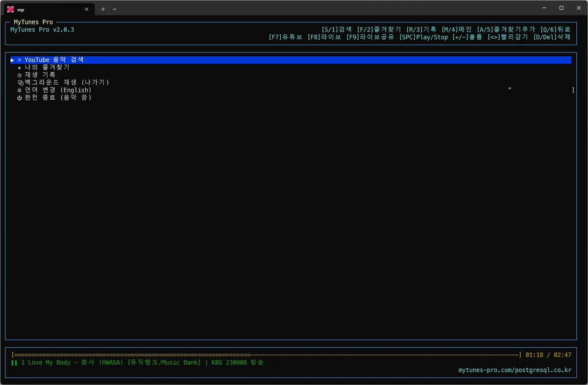This screenshot has width=588, height=385.
Task: Open 재생 기록 history entry
Action: [40, 75]
